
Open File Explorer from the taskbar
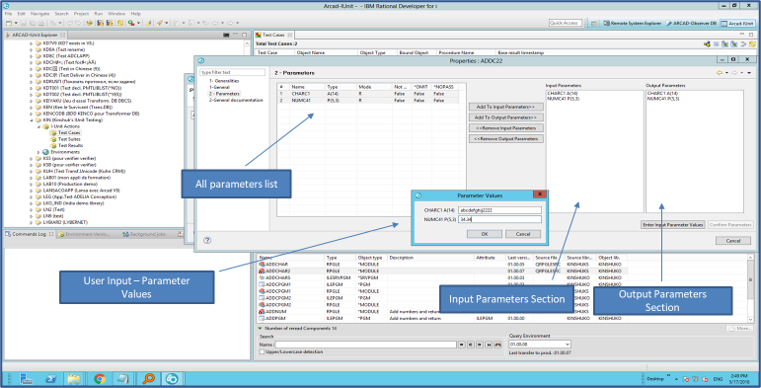[74, 379]
